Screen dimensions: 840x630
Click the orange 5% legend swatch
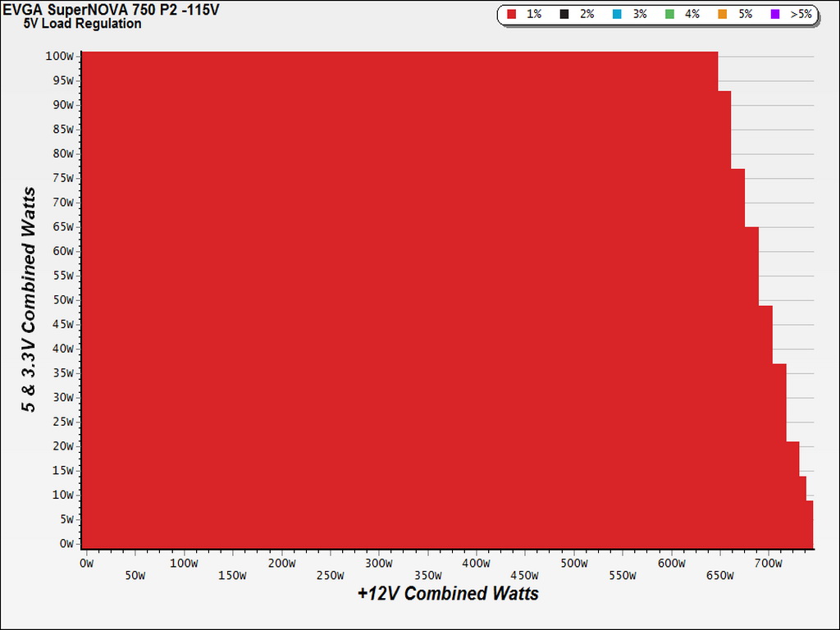point(723,15)
